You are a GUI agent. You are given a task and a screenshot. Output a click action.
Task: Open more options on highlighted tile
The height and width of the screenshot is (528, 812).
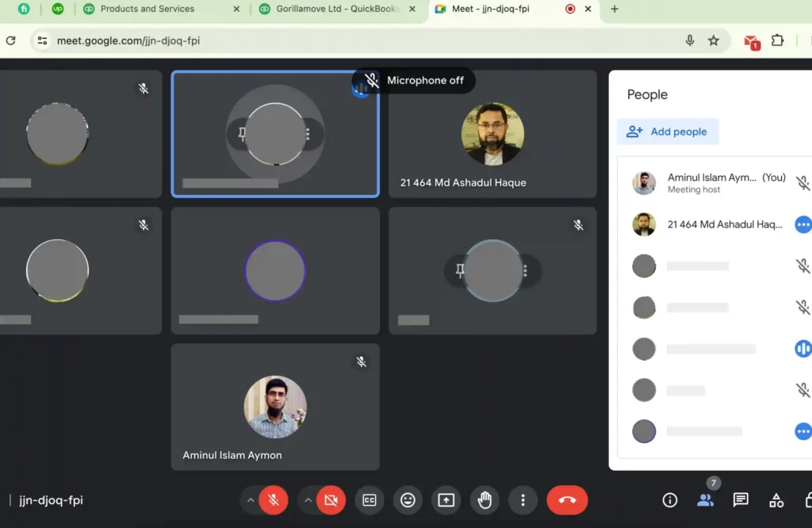tap(308, 134)
